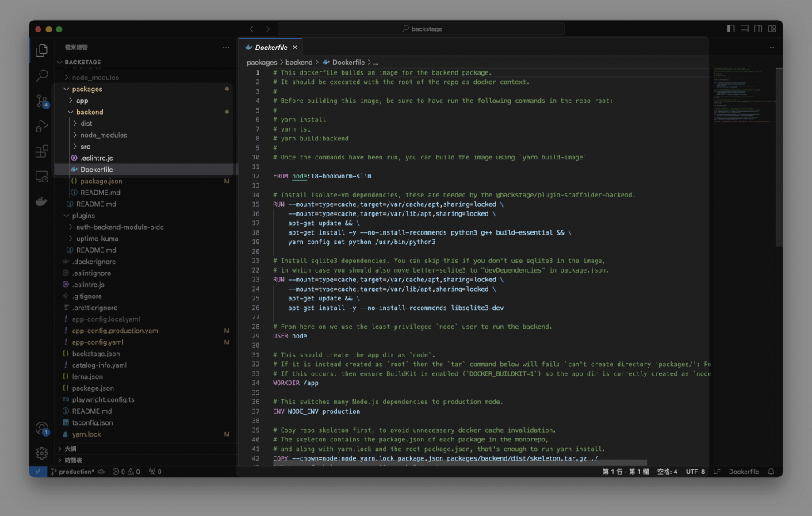Open tsconfig.json file
The image size is (812, 516).
tap(92, 422)
